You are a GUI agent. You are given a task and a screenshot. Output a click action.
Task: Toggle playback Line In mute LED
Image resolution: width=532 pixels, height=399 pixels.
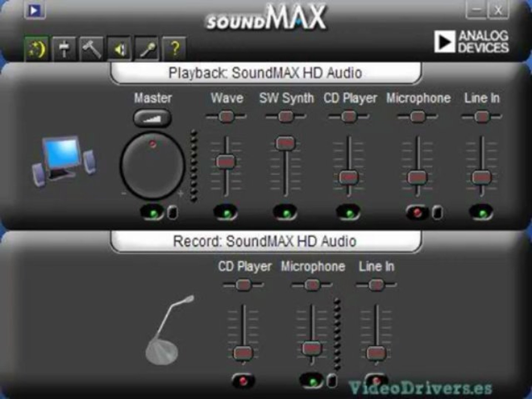pyautogui.click(x=481, y=213)
